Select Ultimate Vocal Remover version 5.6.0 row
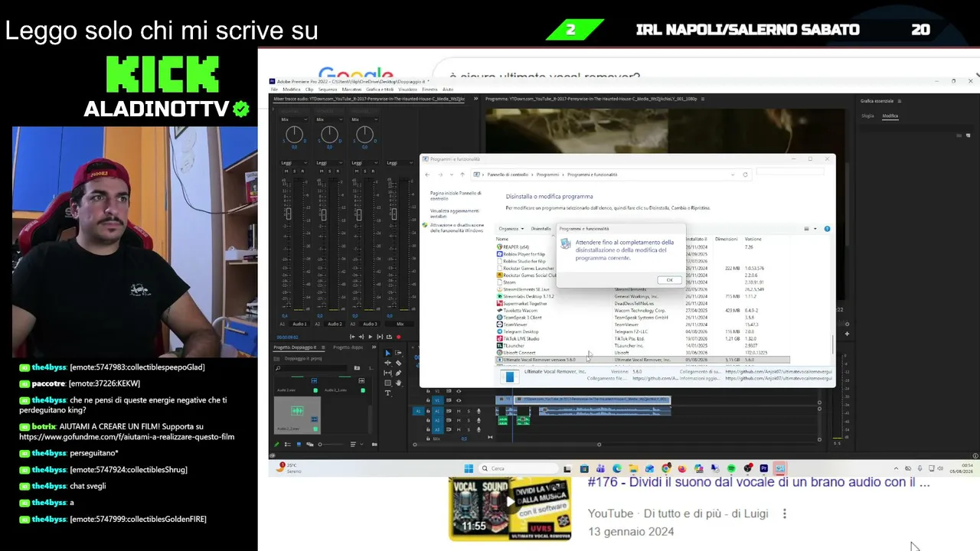 (x=642, y=360)
